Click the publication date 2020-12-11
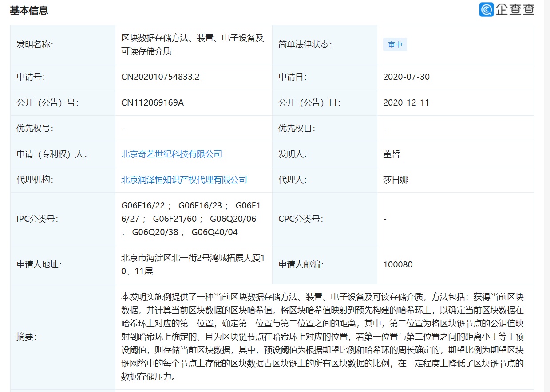The image size is (550, 392). click(406, 102)
